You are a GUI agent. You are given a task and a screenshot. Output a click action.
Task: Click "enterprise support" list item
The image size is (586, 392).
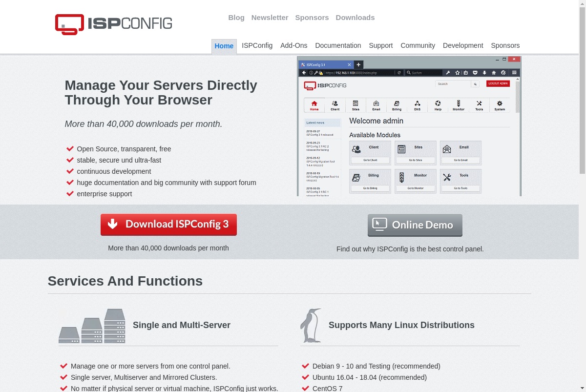click(x=105, y=194)
